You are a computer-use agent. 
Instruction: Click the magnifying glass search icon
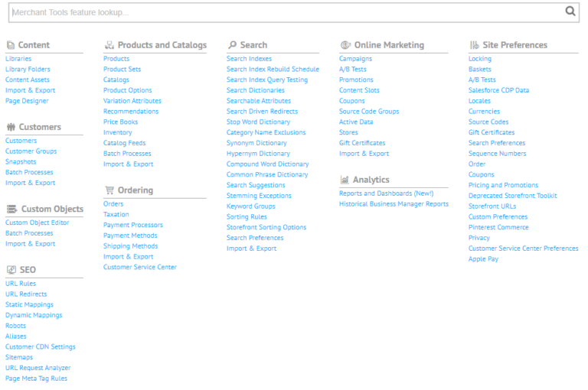570,11
